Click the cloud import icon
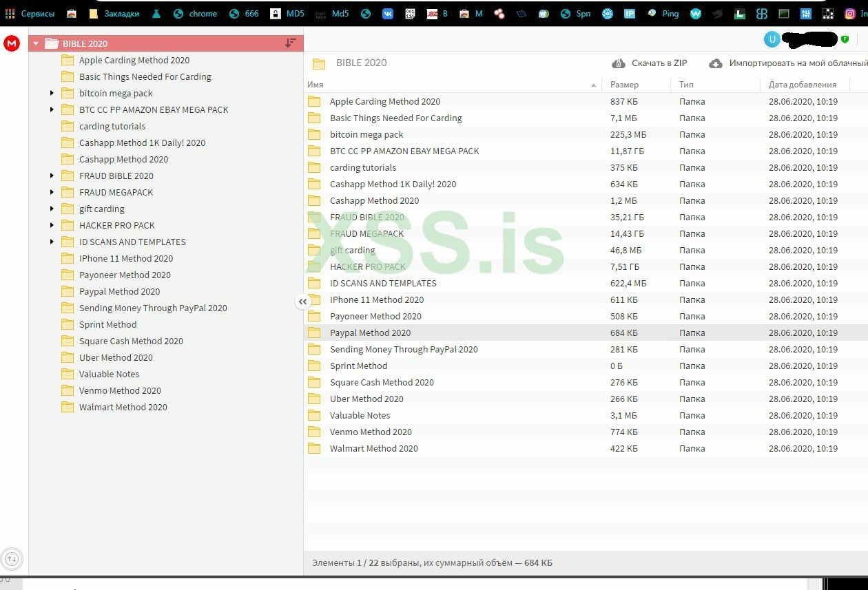 click(716, 63)
